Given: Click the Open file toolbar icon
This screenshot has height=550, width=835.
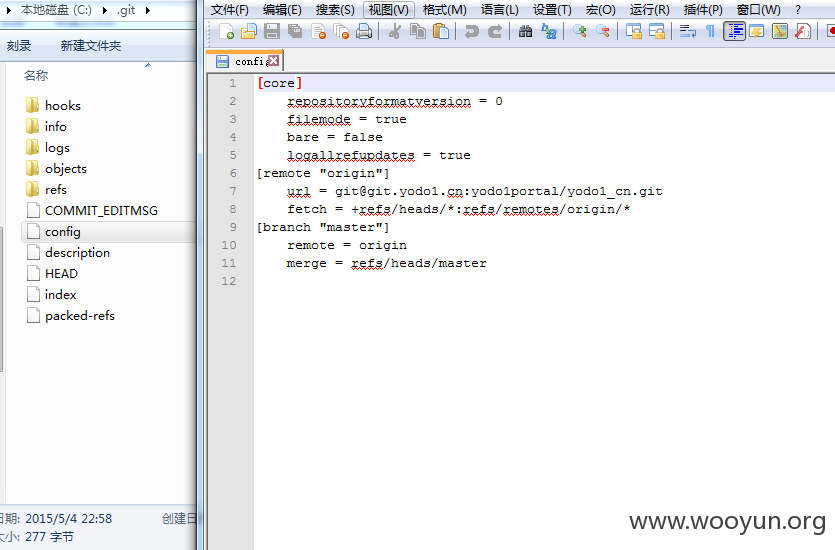Looking at the screenshot, I should [249, 31].
